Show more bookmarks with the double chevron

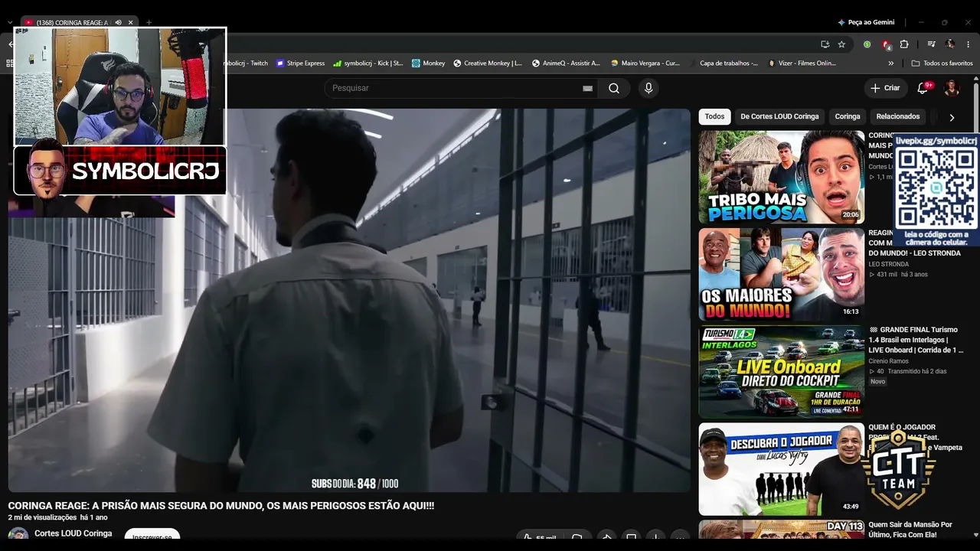890,64
